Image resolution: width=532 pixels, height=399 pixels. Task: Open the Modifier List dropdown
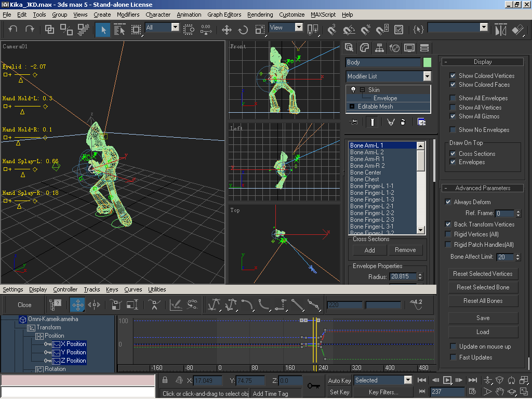point(427,76)
